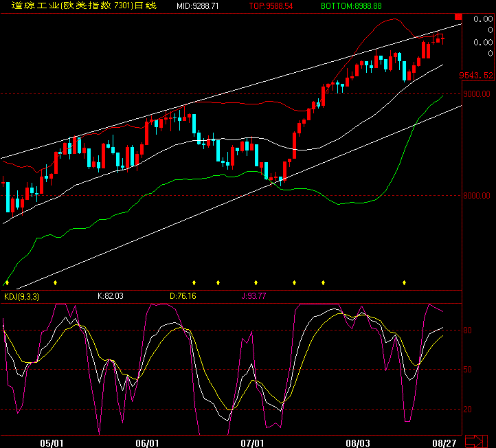Click the 08/27 date label
Viewport: 496px width, 448px height.
coord(444,443)
